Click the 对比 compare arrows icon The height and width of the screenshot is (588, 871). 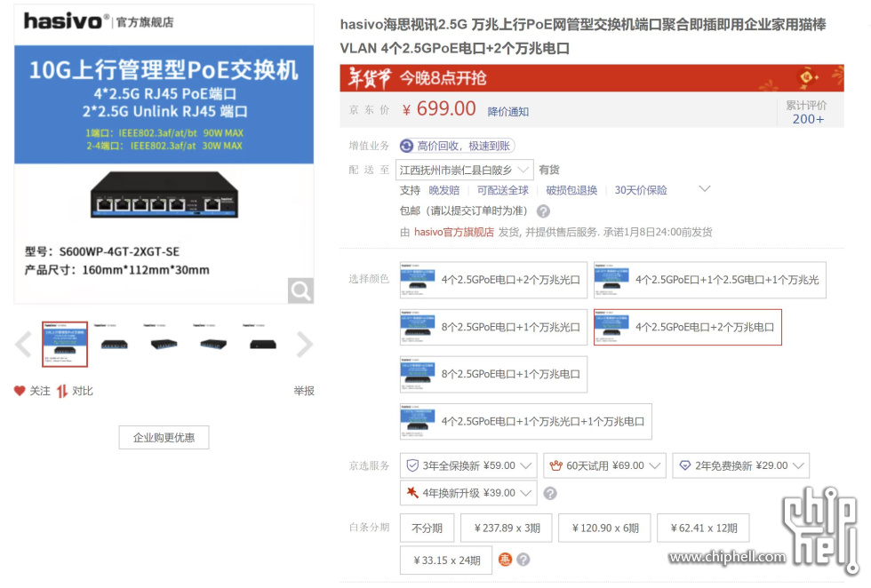[61, 391]
